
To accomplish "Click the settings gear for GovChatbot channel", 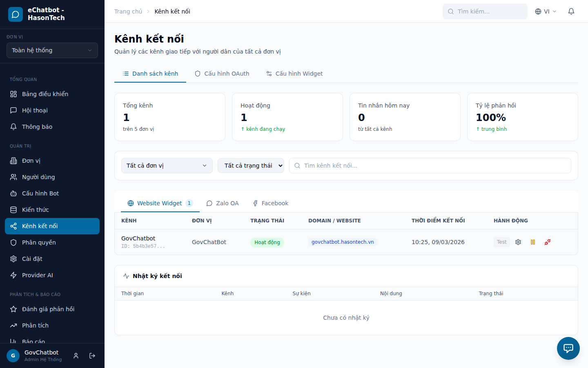I will (x=518, y=242).
